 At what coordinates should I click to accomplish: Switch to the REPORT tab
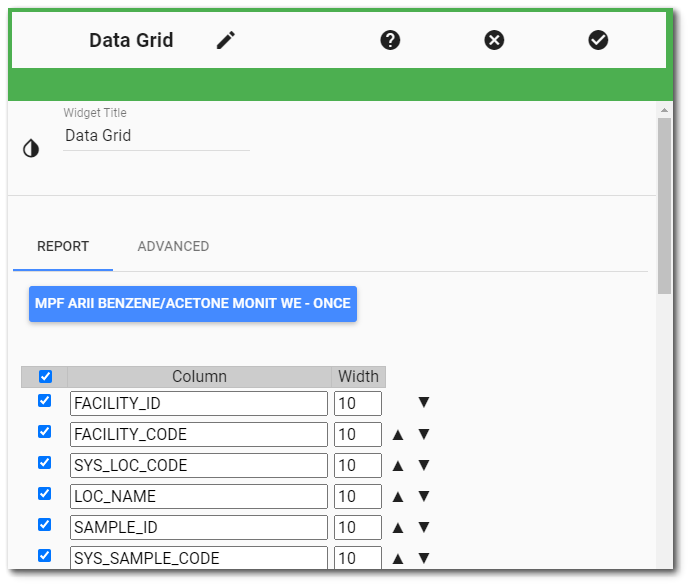pyautogui.click(x=63, y=246)
